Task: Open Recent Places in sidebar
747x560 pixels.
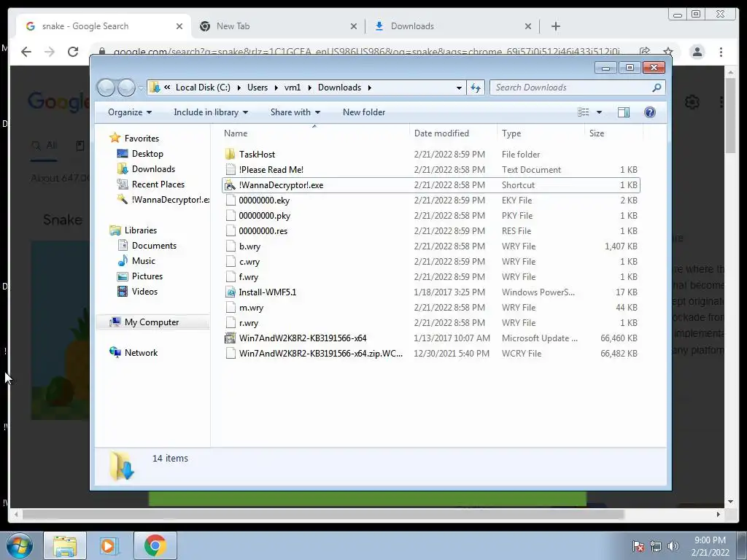Action: [x=158, y=184]
